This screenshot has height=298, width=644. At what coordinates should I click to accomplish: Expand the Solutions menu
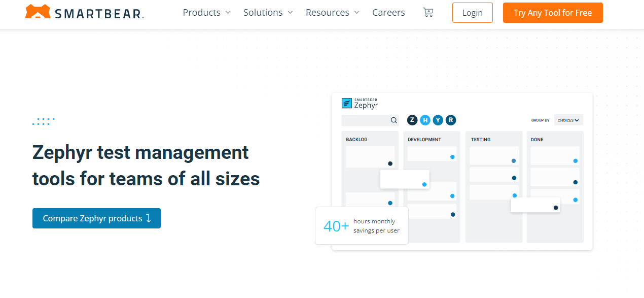268,12
